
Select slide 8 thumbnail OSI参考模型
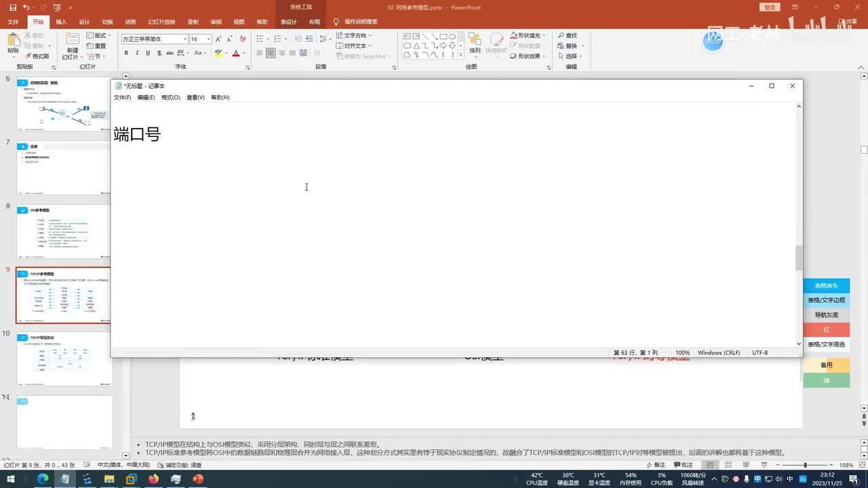[63, 231]
